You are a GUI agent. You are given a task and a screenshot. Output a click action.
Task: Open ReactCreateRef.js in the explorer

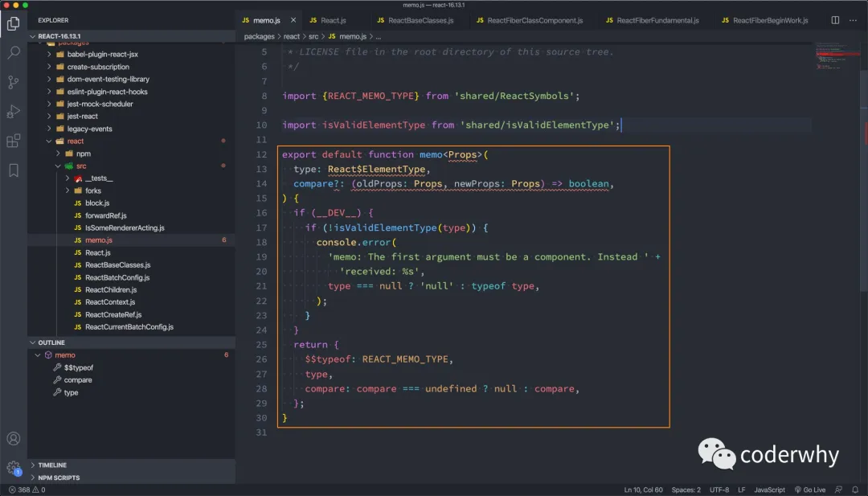pos(131,314)
